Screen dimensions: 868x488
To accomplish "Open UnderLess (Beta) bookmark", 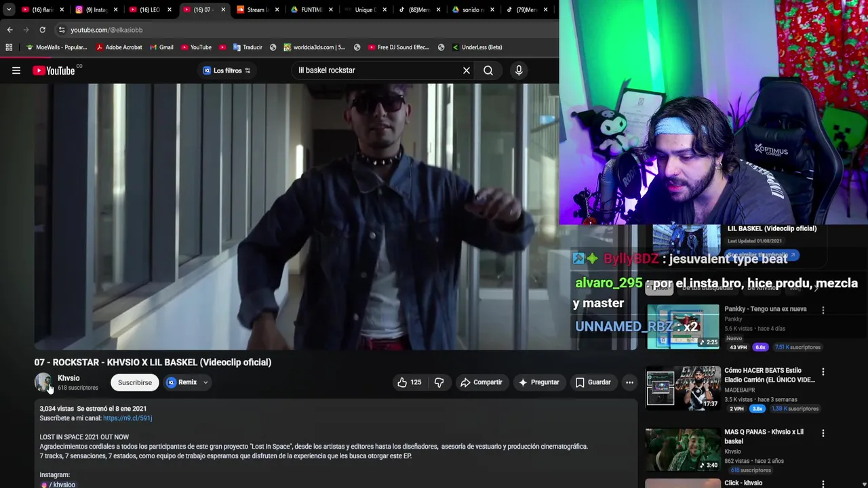I will click(477, 47).
